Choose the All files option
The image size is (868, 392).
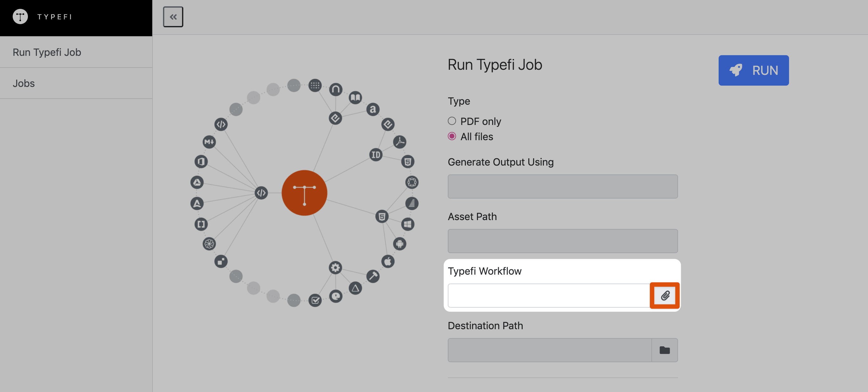pyautogui.click(x=452, y=136)
